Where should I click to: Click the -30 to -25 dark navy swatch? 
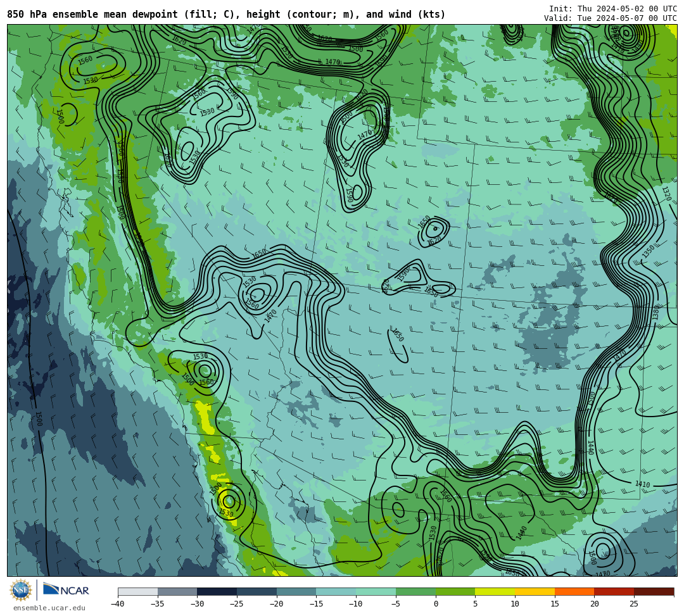217,591
